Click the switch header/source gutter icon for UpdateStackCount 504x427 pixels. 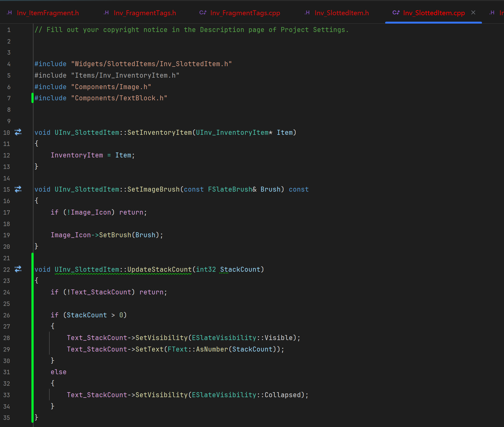coord(18,269)
